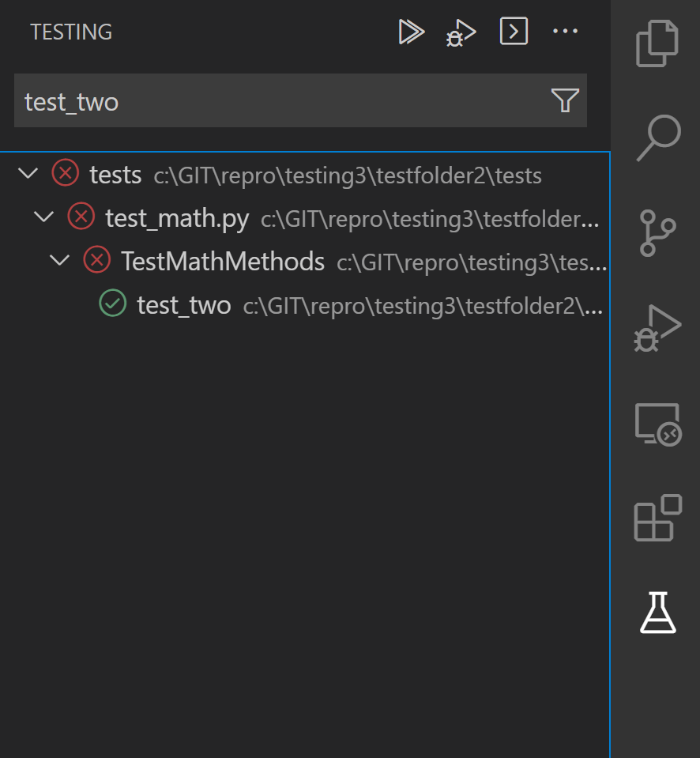Open Testing panel more actions menu
Viewport: 700px width, 758px height.
tap(565, 32)
